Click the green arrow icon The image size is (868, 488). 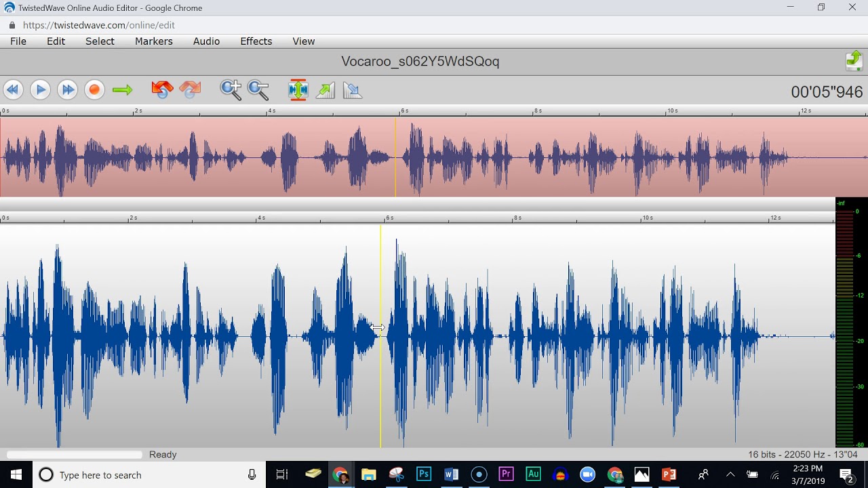pyautogui.click(x=122, y=89)
